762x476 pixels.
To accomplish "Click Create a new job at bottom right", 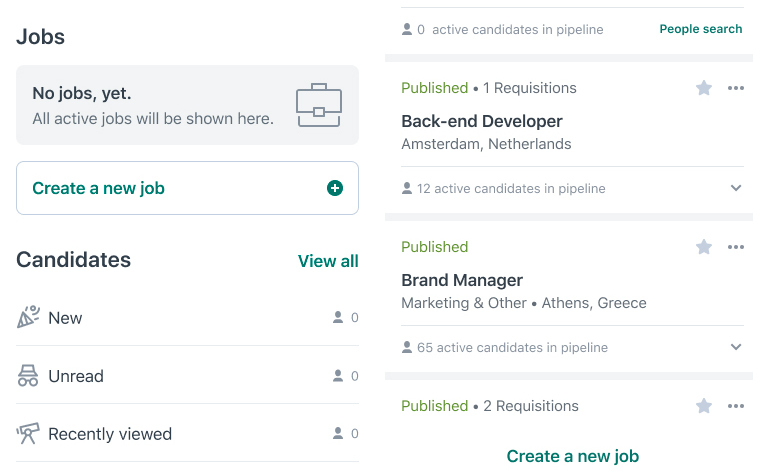I will 572,456.
